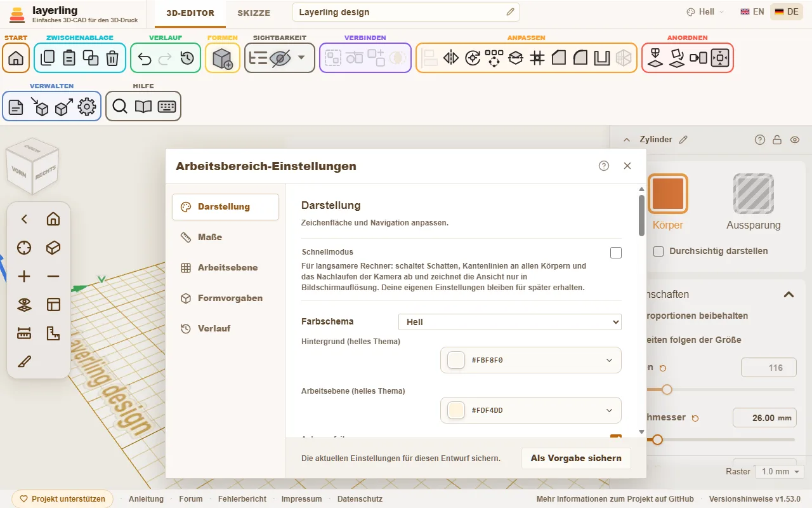Open the Verlauf settings tab

point(225,328)
